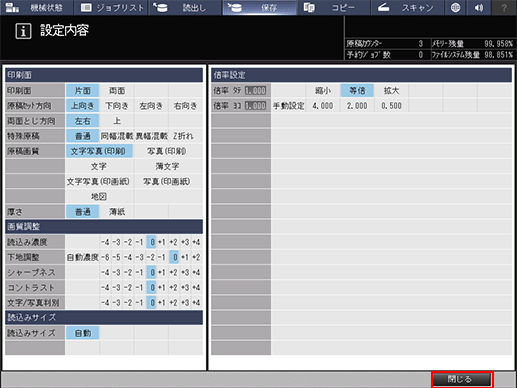Select 縮小 magnification option
Screen dimensions: 517x388
pos(323,91)
